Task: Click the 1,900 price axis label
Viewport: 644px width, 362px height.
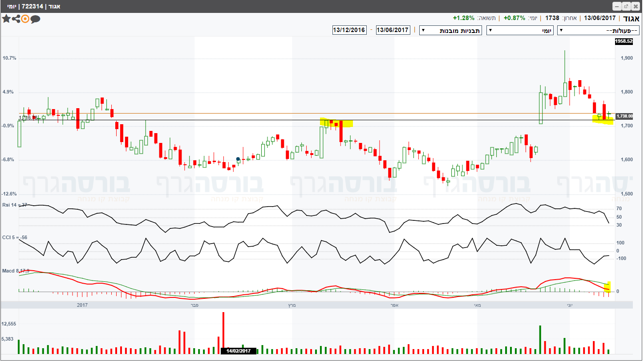Action: click(x=627, y=58)
